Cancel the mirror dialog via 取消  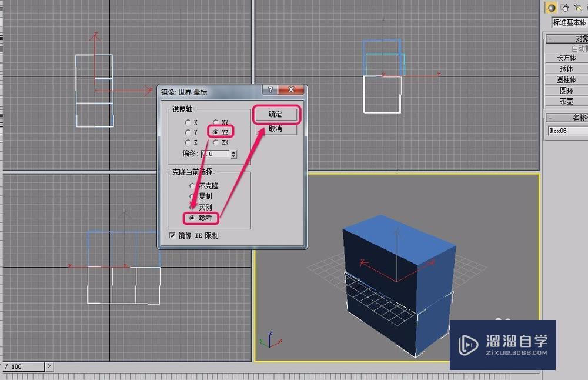coord(275,129)
